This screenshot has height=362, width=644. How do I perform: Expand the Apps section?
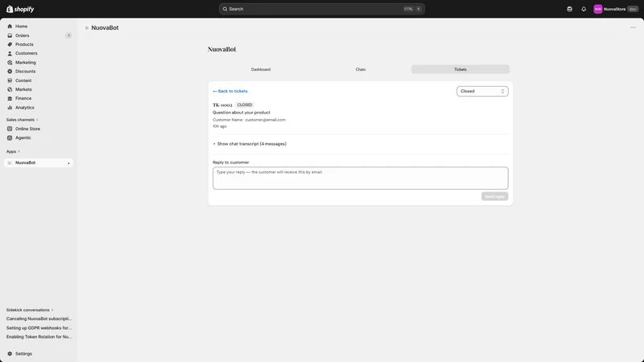coord(13,151)
